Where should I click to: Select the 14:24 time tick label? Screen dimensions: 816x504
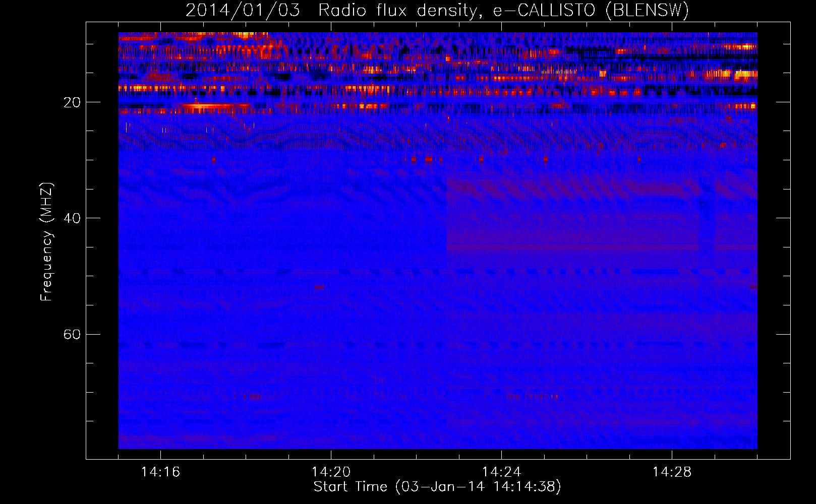[501, 472]
